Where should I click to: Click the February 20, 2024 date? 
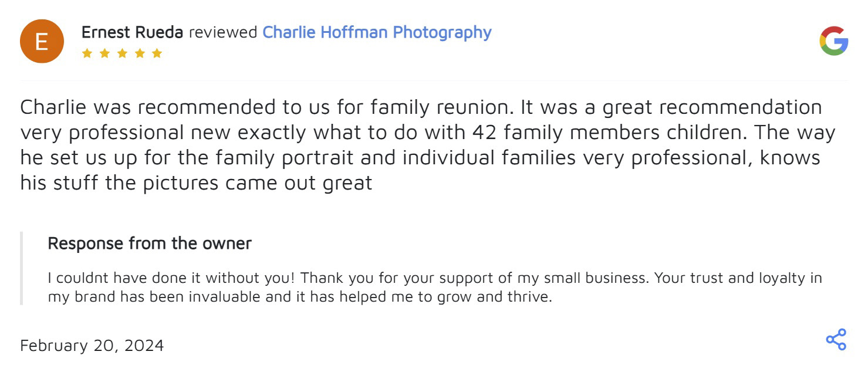(x=92, y=346)
